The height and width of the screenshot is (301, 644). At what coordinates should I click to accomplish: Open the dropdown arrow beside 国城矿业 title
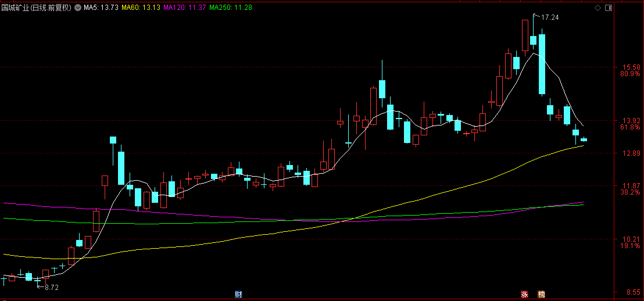click(78, 8)
